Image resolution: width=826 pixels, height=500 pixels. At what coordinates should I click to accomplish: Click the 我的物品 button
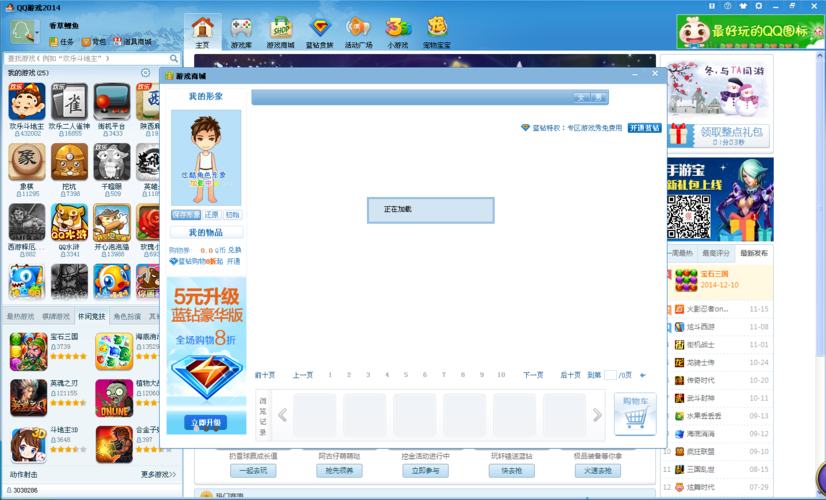tap(206, 232)
